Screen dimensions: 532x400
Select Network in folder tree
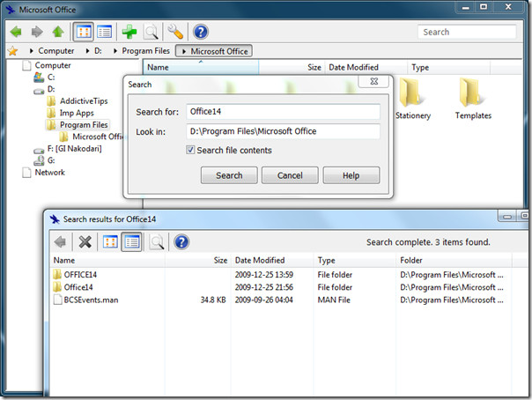(43, 173)
